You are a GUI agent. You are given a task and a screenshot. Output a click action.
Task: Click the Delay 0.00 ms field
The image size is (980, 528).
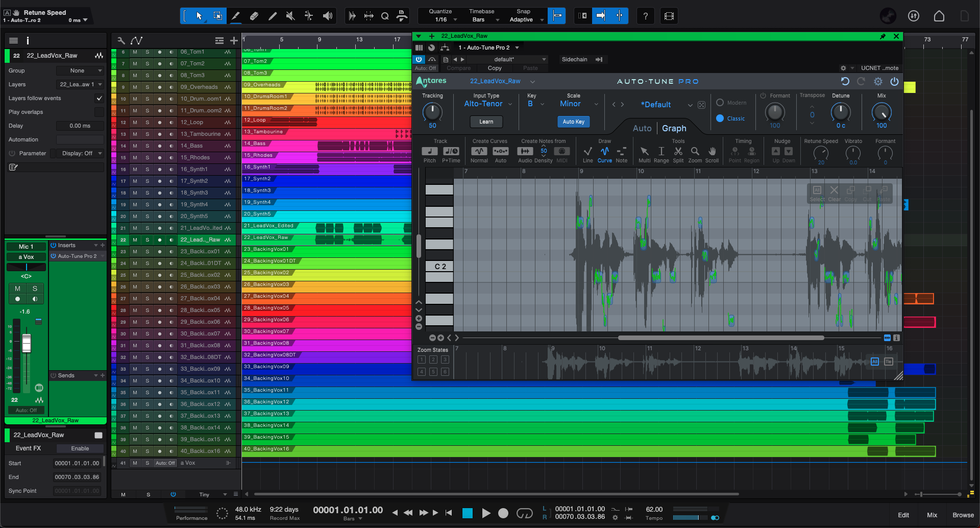point(80,126)
